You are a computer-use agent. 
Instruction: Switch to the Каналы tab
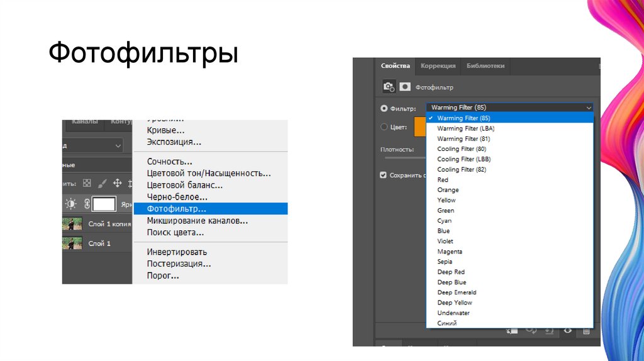(x=85, y=122)
